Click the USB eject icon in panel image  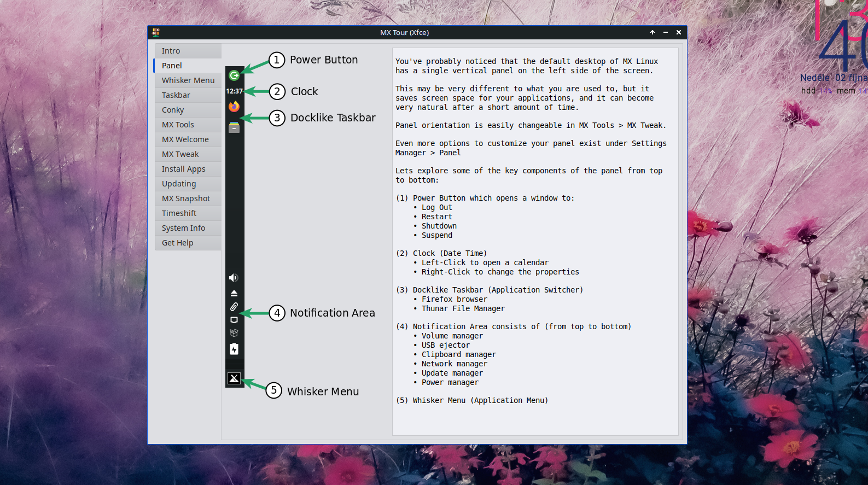point(234,293)
